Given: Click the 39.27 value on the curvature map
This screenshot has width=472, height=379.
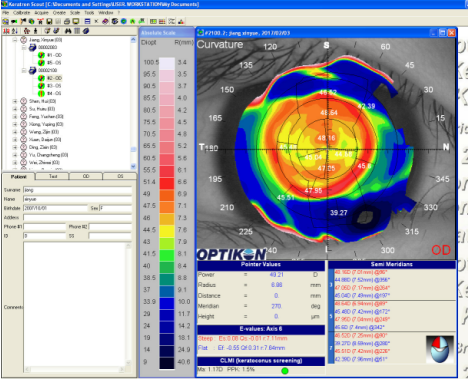Looking at the screenshot, I should tap(339, 213).
